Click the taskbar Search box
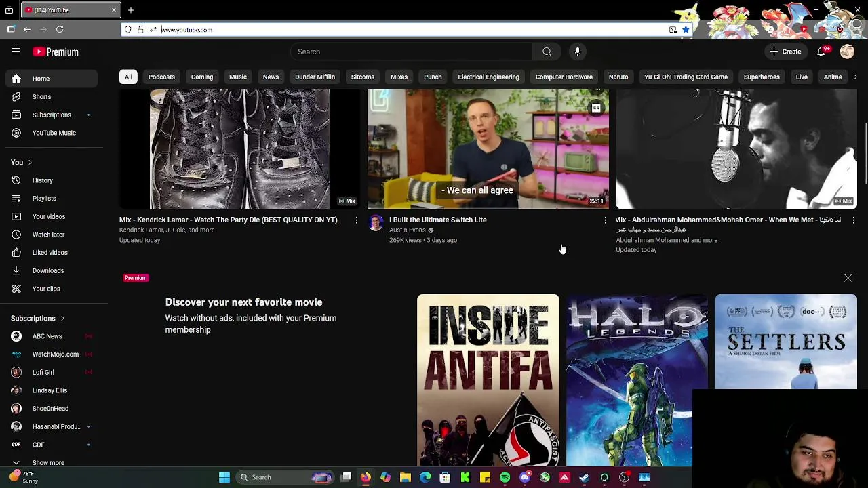 point(285,477)
